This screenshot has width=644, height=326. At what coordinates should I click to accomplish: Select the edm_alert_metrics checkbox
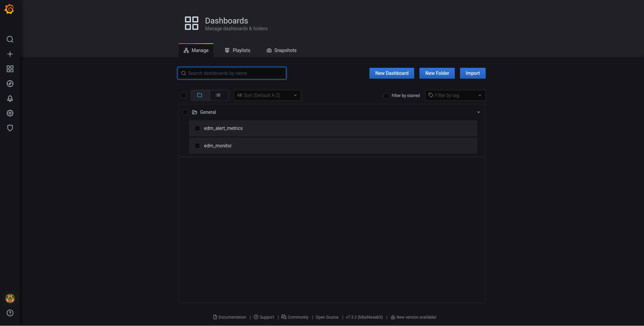[x=197, y=128]
